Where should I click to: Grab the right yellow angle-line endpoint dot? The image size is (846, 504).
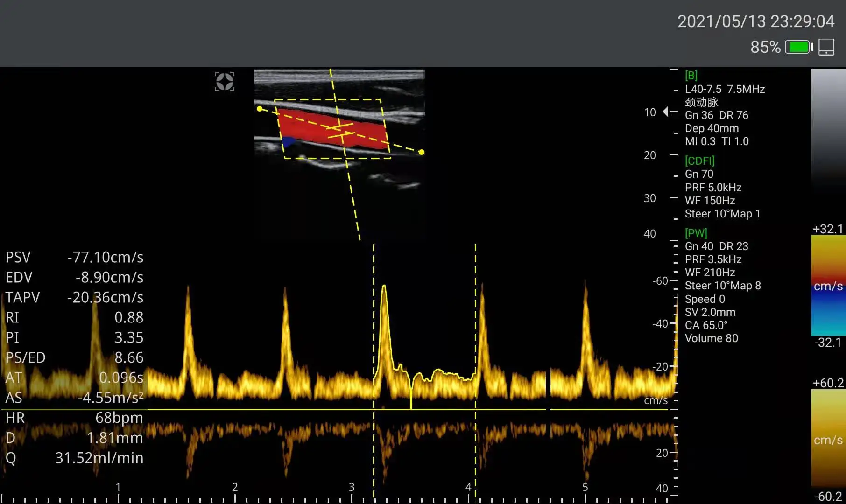tap(421, 152)
